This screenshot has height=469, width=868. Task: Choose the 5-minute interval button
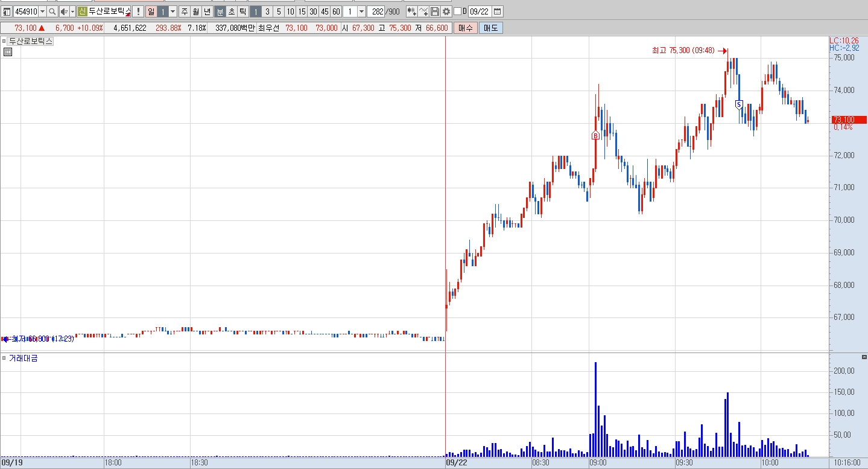279,11
